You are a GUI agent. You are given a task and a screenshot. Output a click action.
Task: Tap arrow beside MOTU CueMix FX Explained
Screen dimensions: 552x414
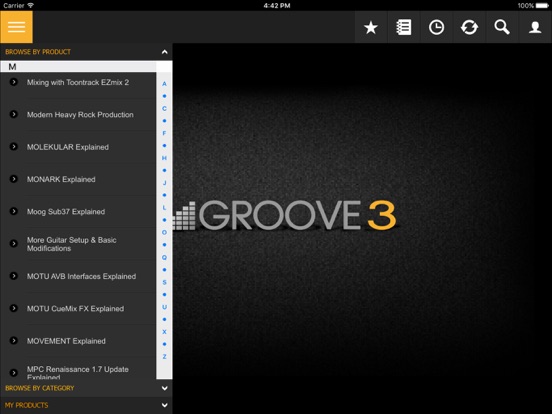(14, 308)
